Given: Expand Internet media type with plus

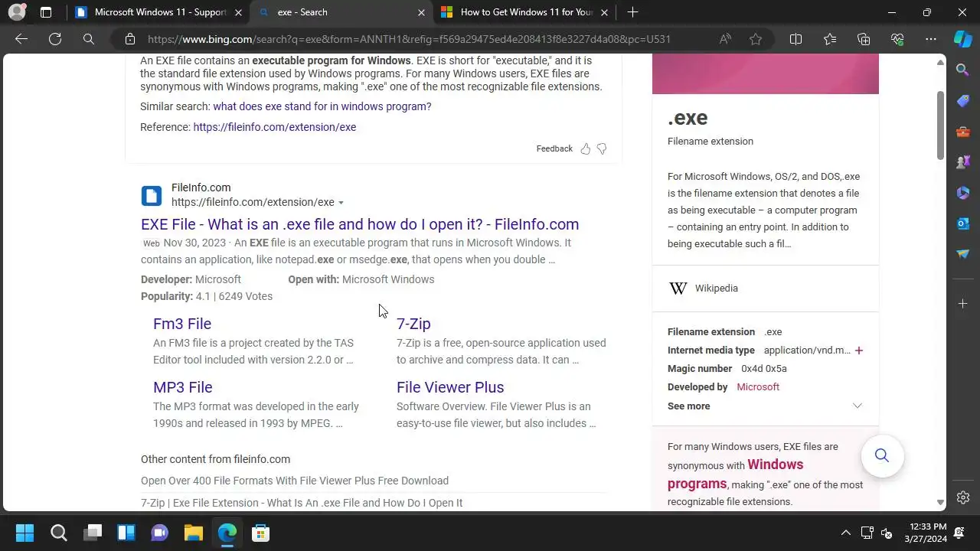Looking at the screenshot, I should [x=859, y=350].
